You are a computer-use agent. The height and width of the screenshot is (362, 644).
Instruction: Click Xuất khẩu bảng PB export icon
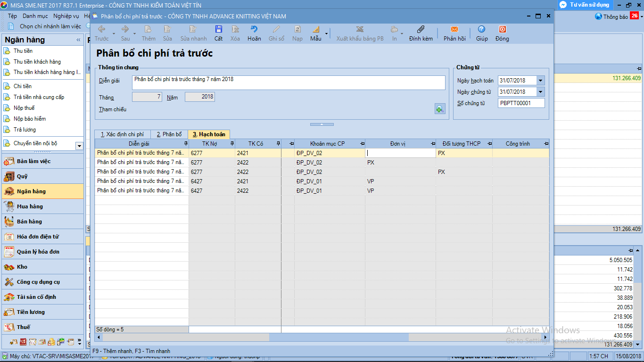tap(360, 29)
